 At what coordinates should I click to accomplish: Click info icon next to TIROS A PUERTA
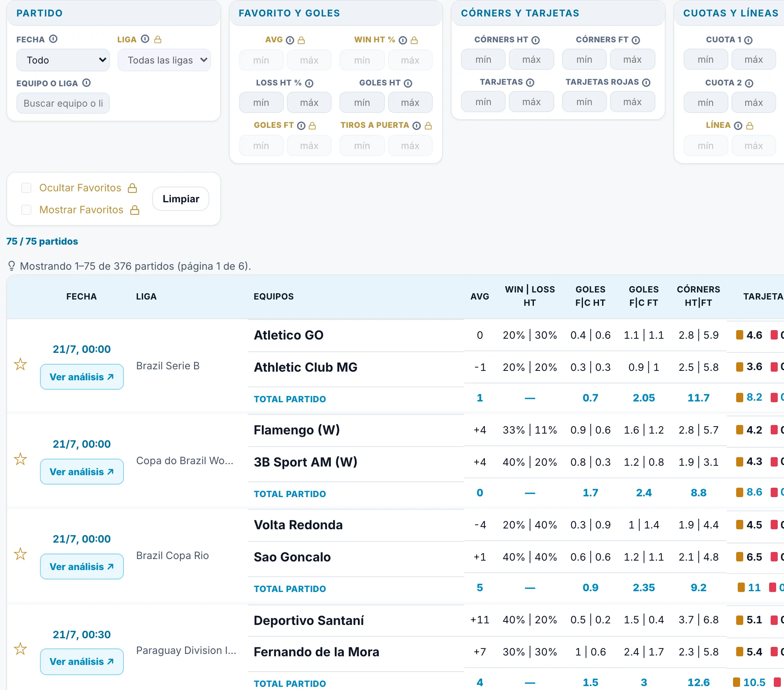[417, 125]
